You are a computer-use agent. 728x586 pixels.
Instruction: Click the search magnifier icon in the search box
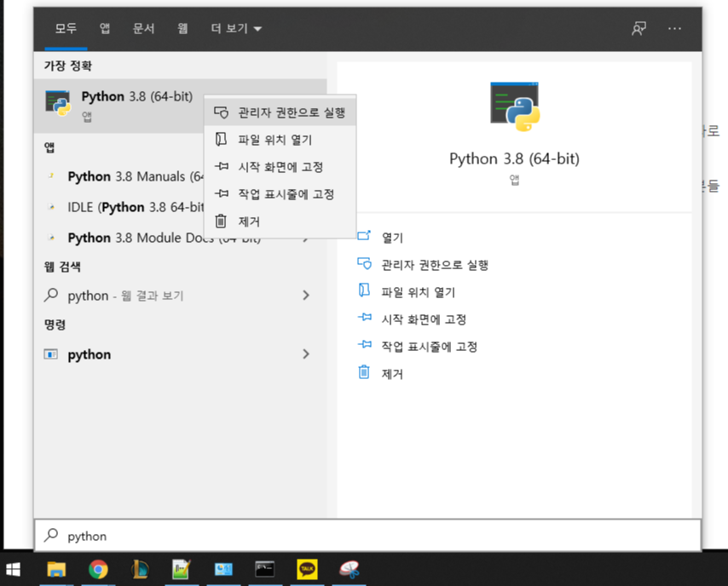click(x=51, y=536)
